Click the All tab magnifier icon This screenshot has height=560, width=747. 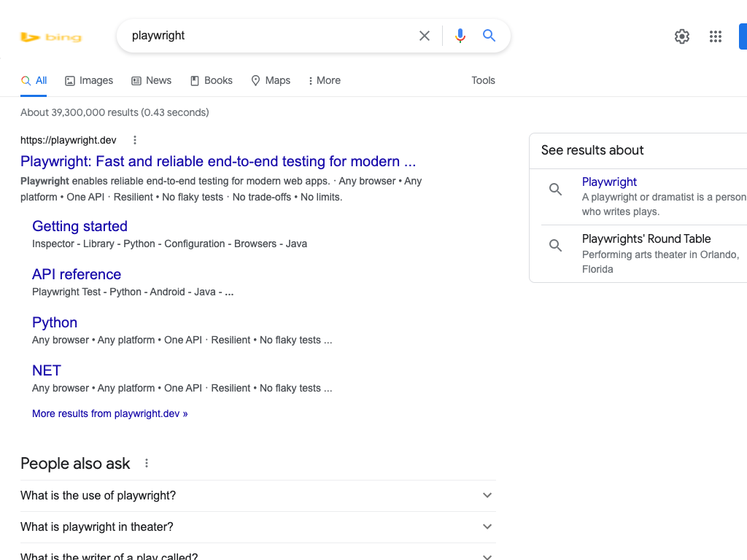coord(26,81)
